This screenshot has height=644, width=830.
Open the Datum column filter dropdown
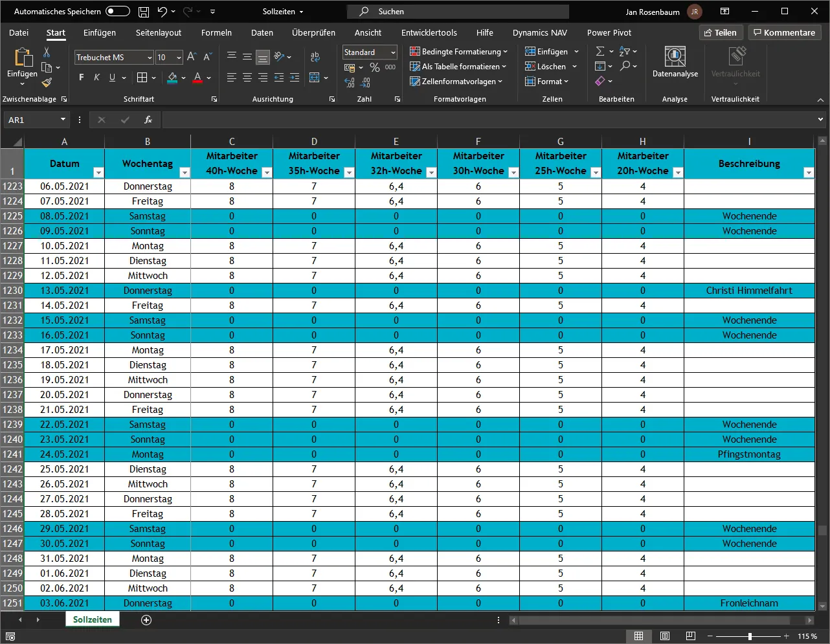tap(98, 172)
